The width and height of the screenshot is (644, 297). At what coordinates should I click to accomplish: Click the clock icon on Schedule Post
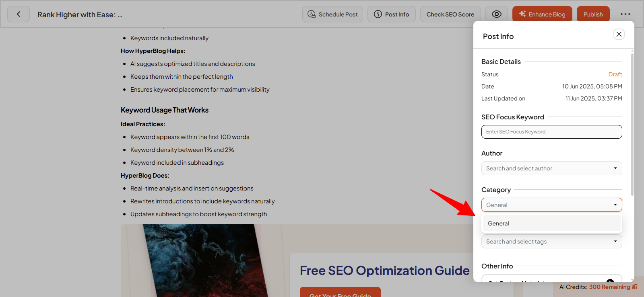point(312,14)
